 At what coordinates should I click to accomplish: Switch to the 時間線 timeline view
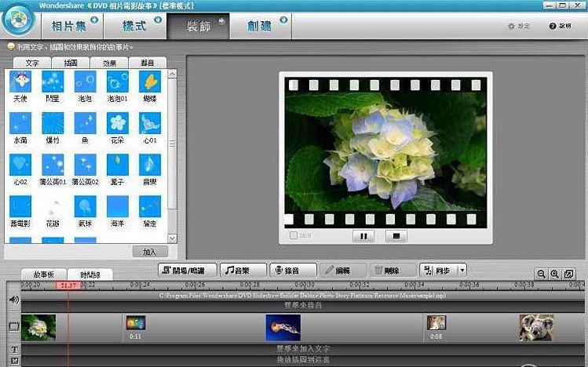[x=90, y=274]
